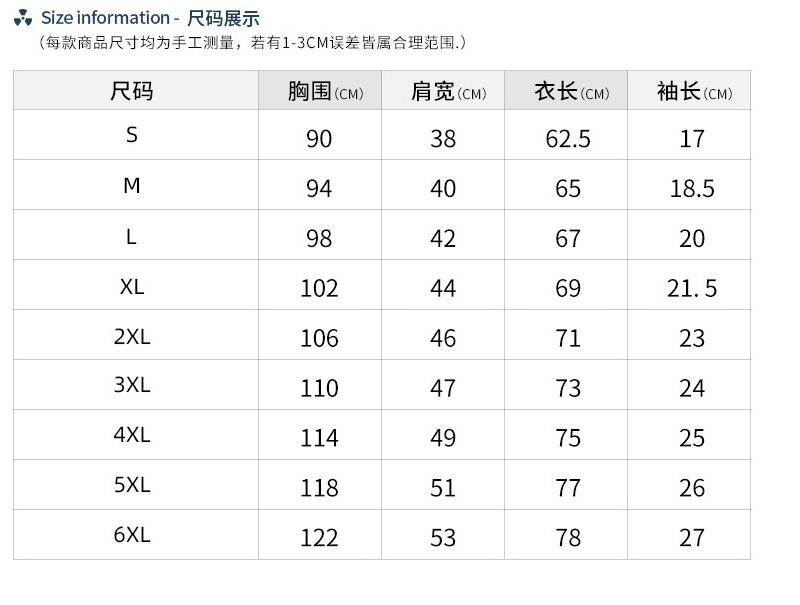
Task: Click the shoulder width 47 cell
Action: point(443,385)
